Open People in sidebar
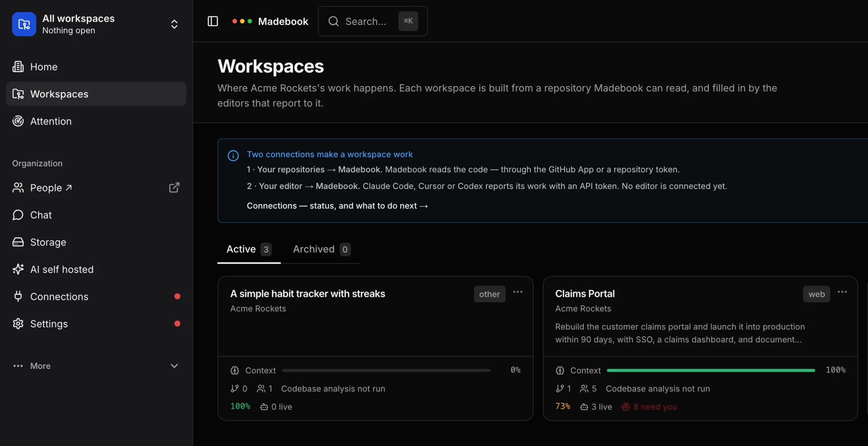 click(96, 188)
